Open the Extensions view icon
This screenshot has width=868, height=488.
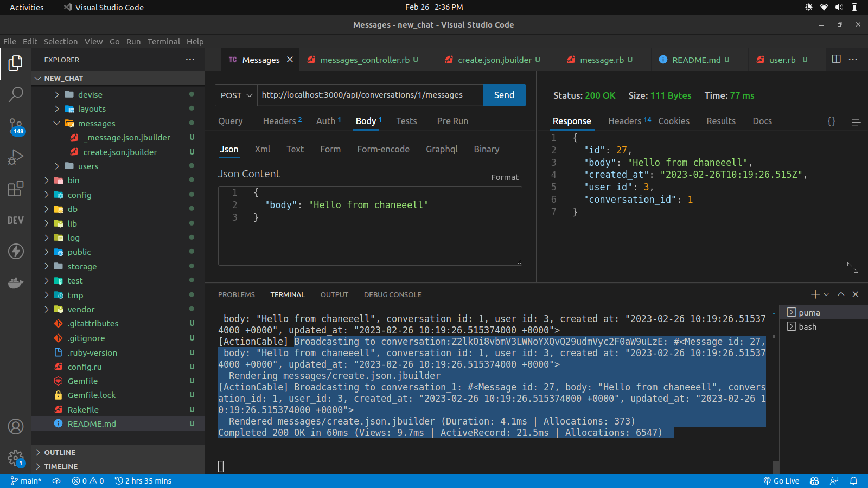click(x=16, y=189)
